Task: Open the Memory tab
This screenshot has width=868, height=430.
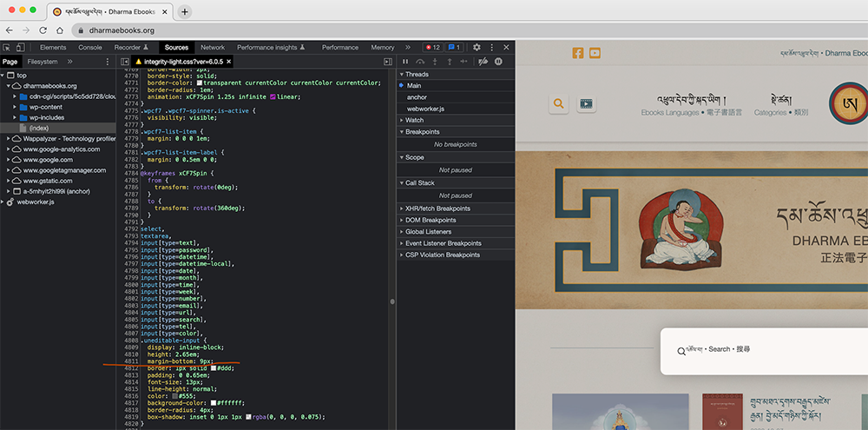Action: 383,48
